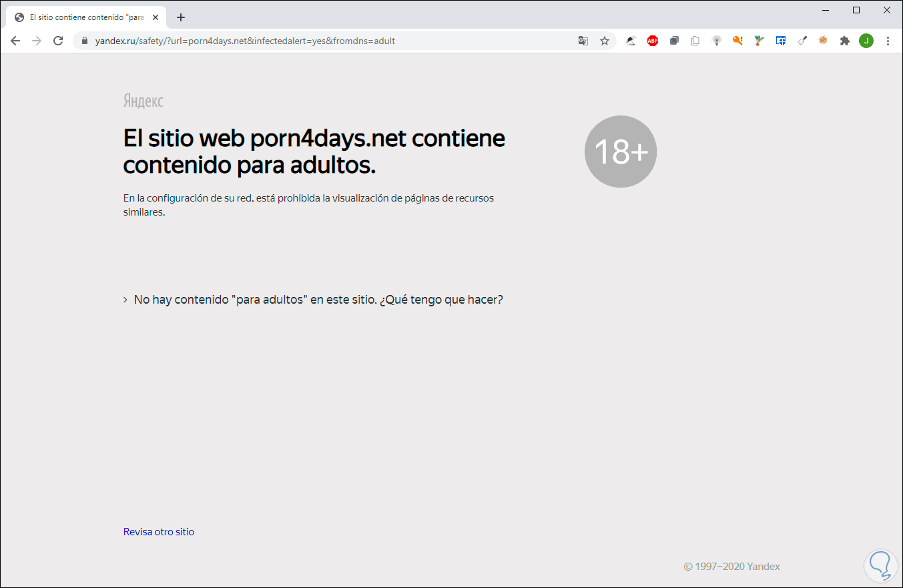Click the 18+ circle badge
The width and height of the screenshot is (903, 588).
[621, 152]
